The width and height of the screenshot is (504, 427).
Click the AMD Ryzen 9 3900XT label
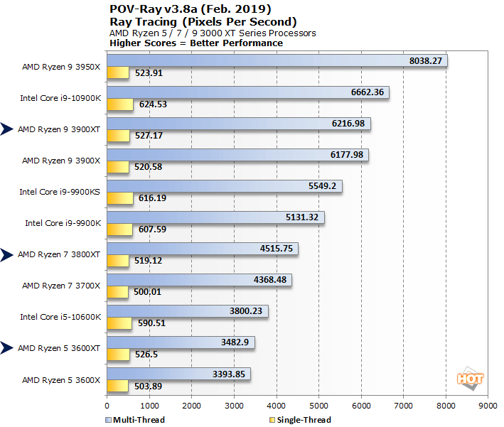(x=59, y=129)
